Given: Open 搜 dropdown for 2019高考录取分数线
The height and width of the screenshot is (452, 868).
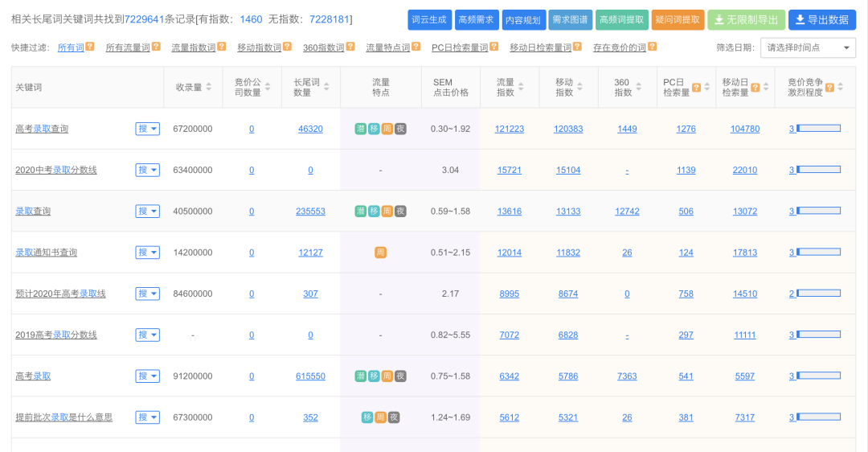Looking at the screenshot, I should click(x=147, y=335).
